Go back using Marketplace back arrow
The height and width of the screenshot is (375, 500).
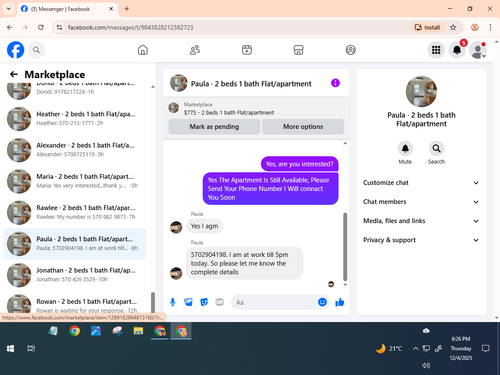coord(14,74)
